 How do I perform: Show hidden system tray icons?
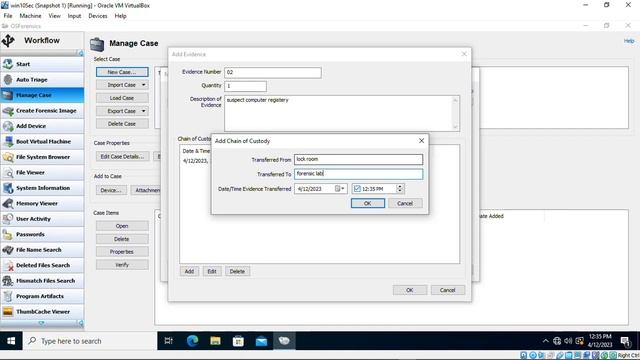point(546,341)
